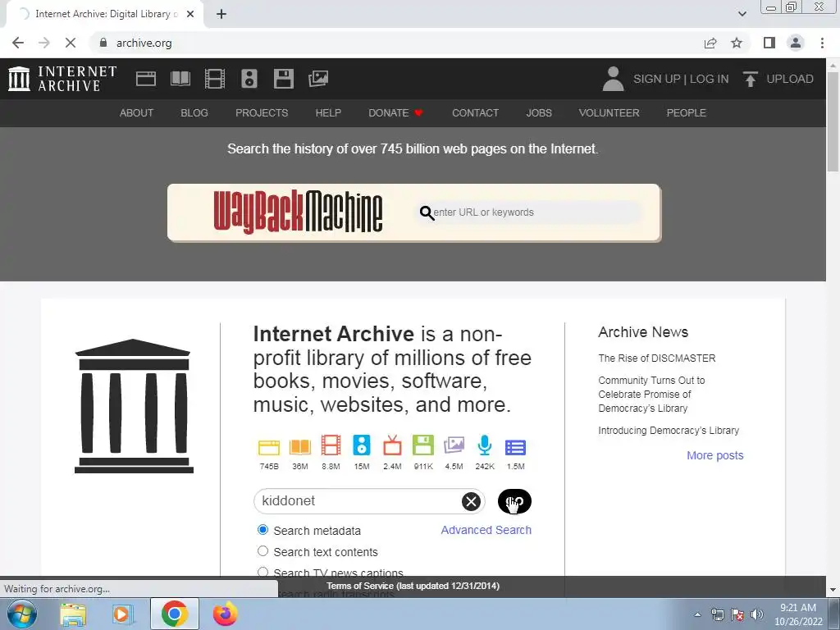Select the 745B web pages collection icon
Screen dimensions: 840x630
(269, 447)
